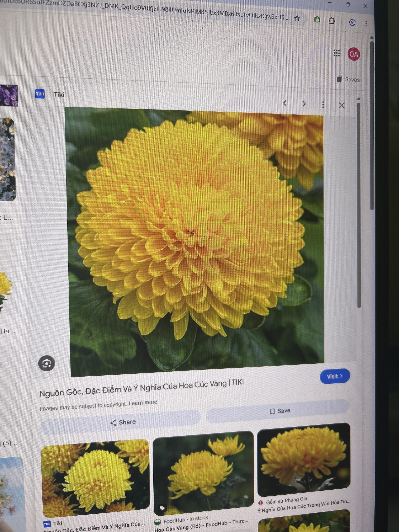Go to the previous image result
Screen dimensions: 399x532
coord(285,103)
